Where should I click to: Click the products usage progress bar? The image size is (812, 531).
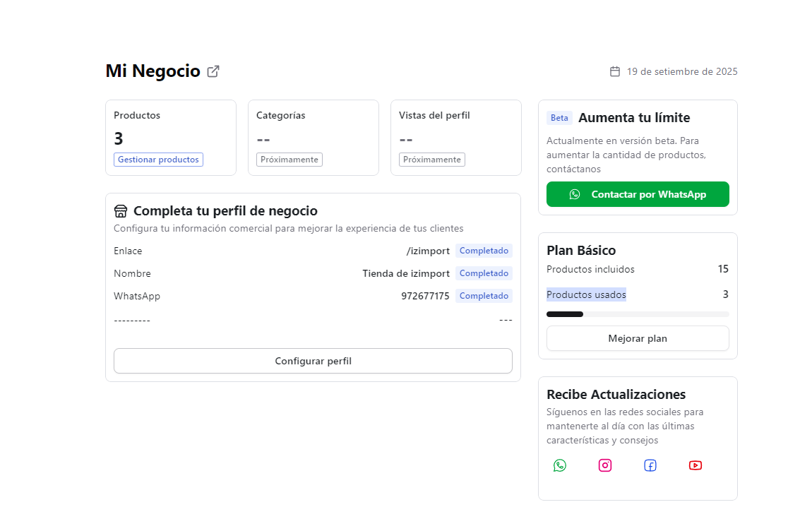638,314
